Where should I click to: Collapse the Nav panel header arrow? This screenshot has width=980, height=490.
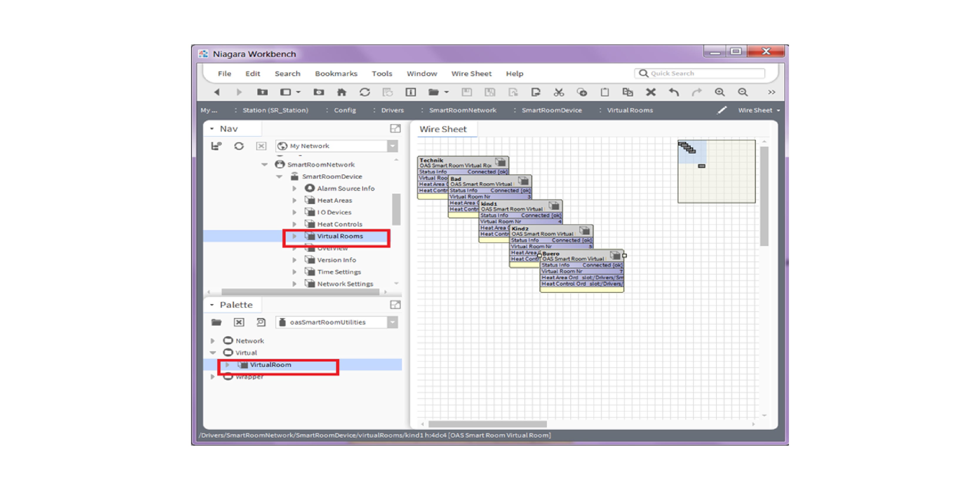(x=212, y=129)
